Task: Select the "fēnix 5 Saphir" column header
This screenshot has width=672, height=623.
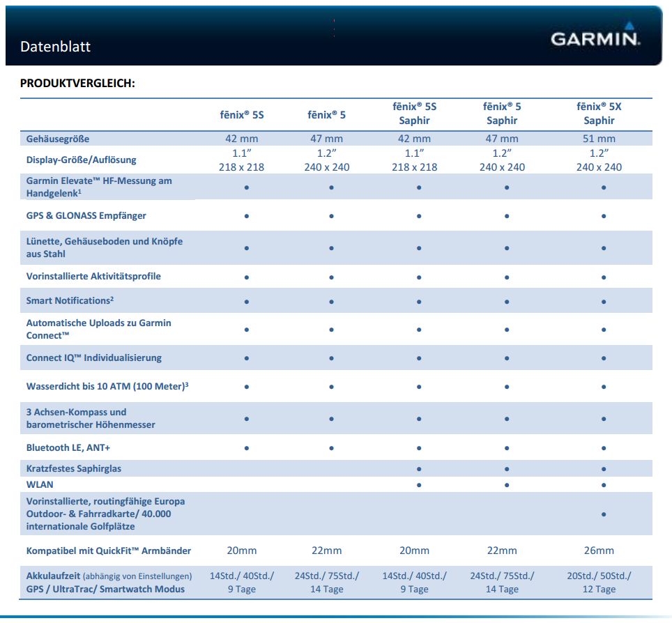Action: tap(502, 114)
